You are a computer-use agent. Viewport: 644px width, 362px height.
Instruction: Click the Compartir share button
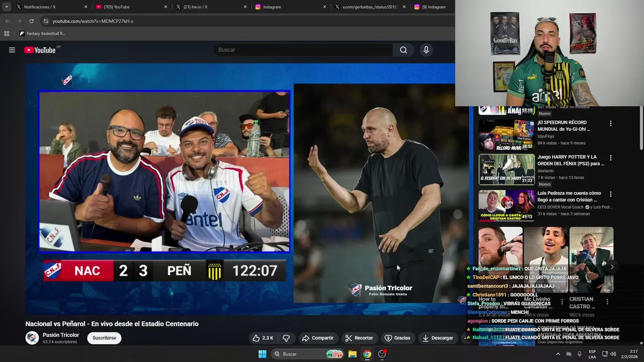(x=317, y=338)
